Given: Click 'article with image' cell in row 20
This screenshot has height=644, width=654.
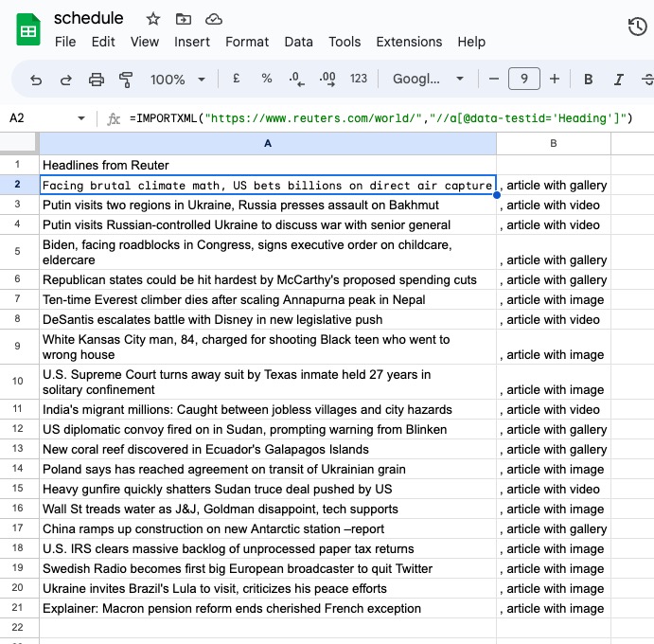Looking at the screenshot, I should (x=554, y=588).
